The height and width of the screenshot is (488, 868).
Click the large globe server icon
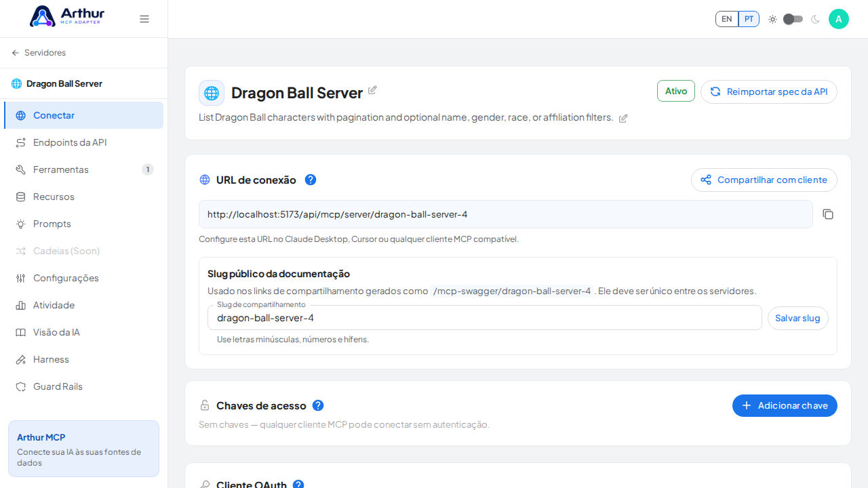[212, 93]
